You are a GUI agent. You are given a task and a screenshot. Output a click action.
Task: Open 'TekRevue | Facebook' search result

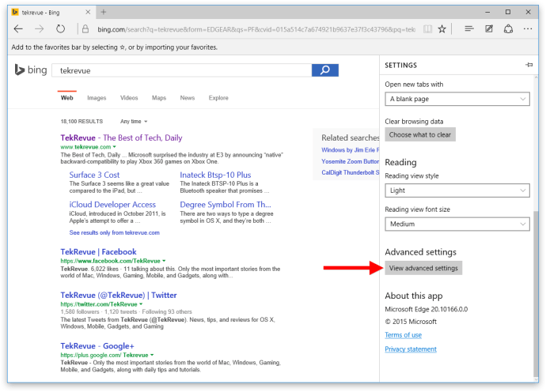pos(98,252)
